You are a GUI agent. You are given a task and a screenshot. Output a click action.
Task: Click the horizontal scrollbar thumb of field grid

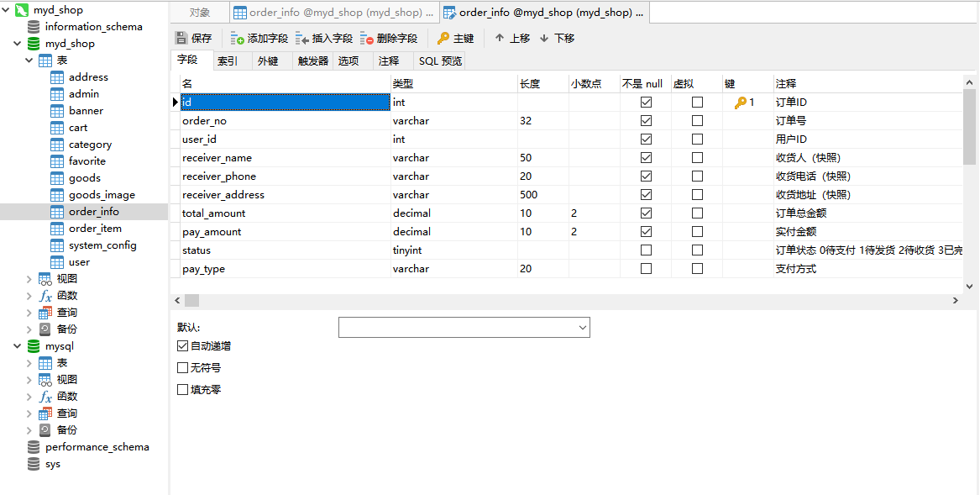click(191, 301)
